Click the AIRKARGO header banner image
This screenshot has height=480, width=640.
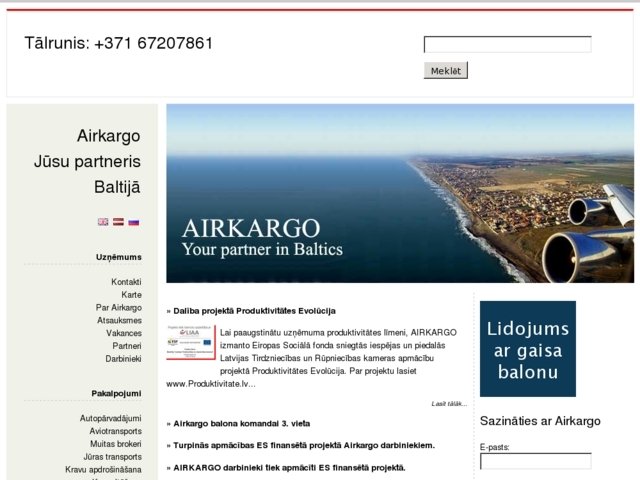[x=400, y=193]
